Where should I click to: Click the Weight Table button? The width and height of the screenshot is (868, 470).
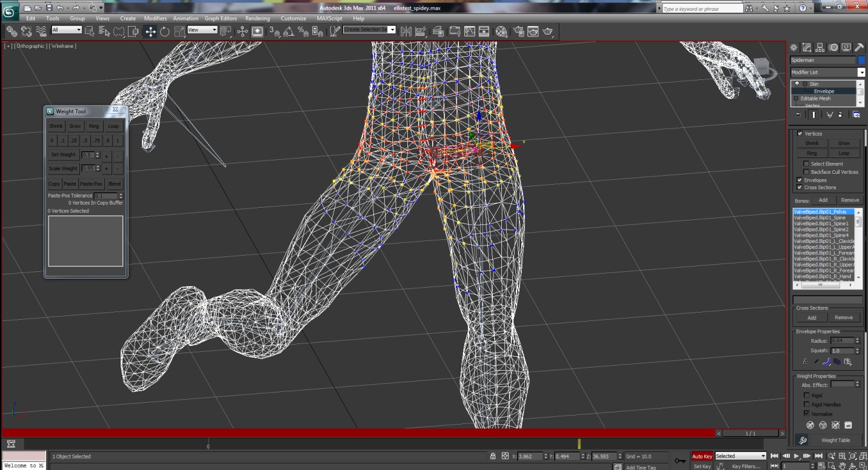835,440
